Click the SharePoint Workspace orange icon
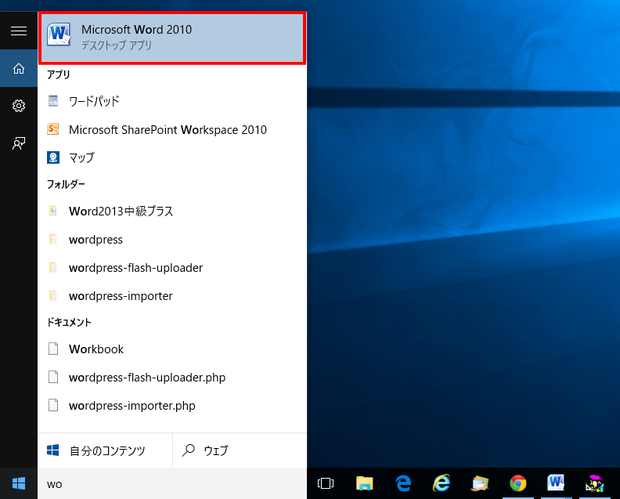The height and width of the screenshot is (499, 620). click(x=53, y=129)
